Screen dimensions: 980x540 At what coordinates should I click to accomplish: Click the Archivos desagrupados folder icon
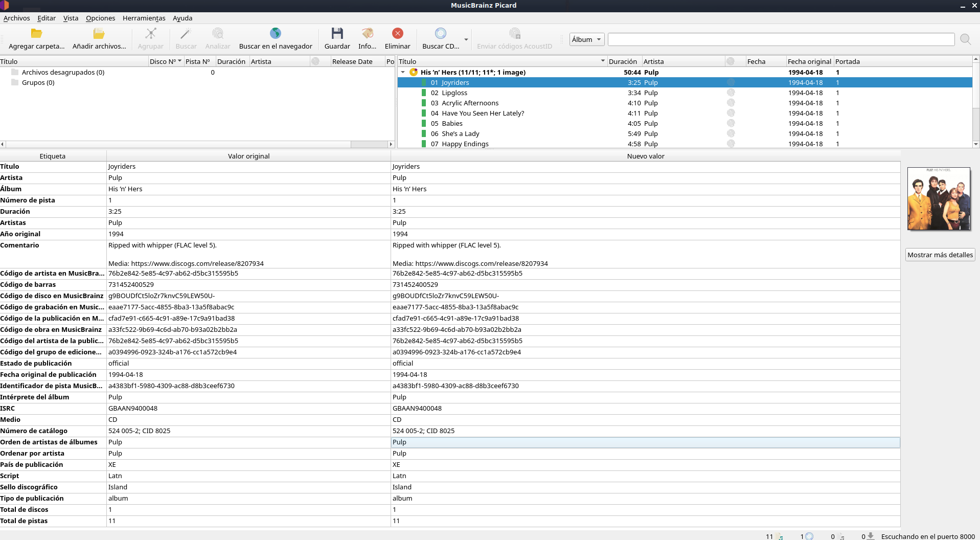pos(15,72)
